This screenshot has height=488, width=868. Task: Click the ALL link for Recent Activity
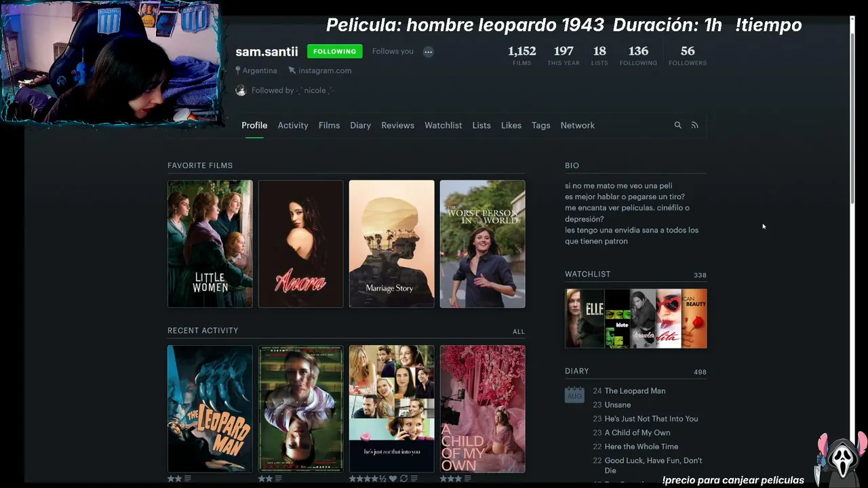pos(519,331)
